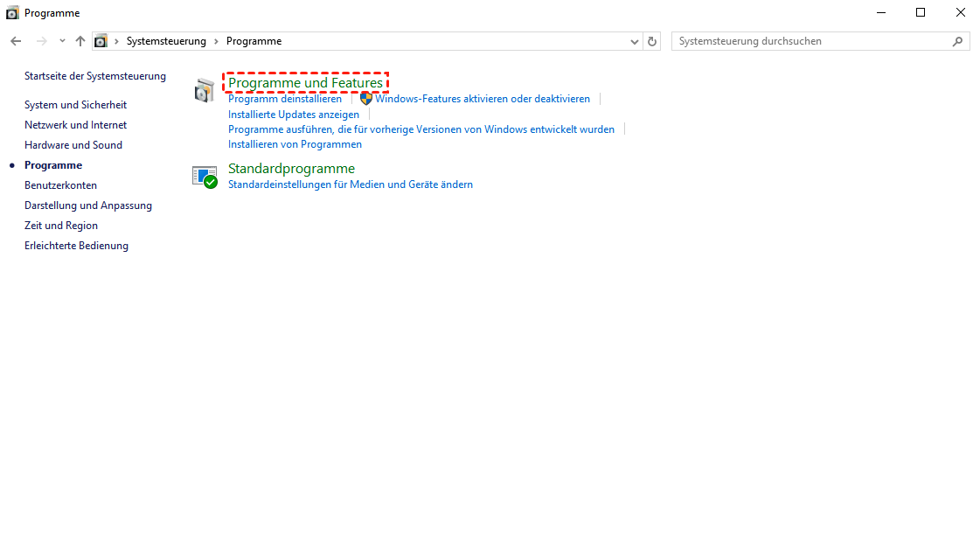Focus the Systemsteuerung durchsuchen search field
The height and width of the screenshot is (550, 980).
(821, 41)
